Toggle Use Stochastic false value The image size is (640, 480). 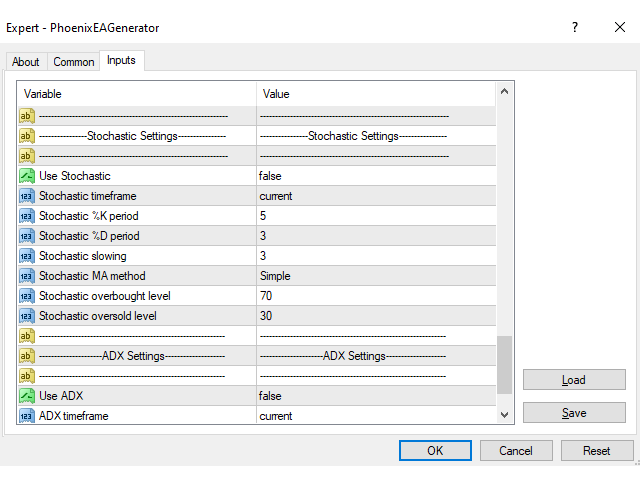pos(375,176)
